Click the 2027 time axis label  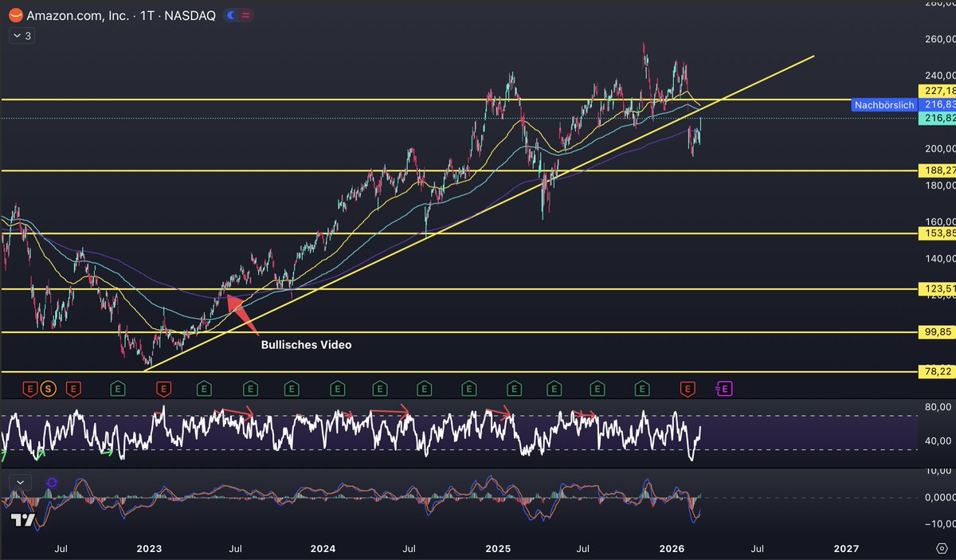click(846, 549)
